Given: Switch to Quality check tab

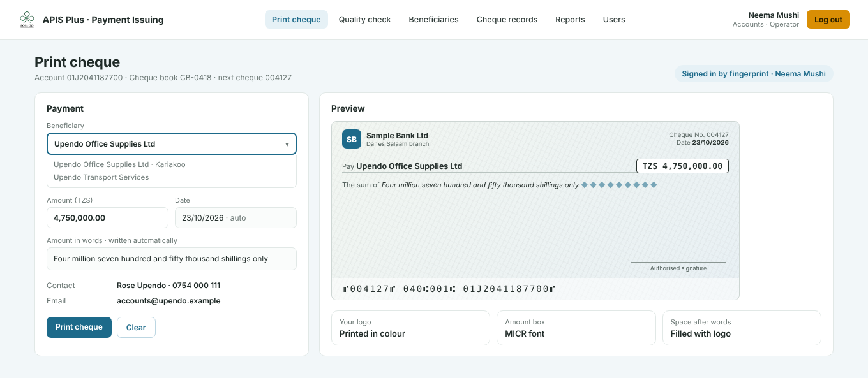Looking at the screenshot, I should 364,20.
